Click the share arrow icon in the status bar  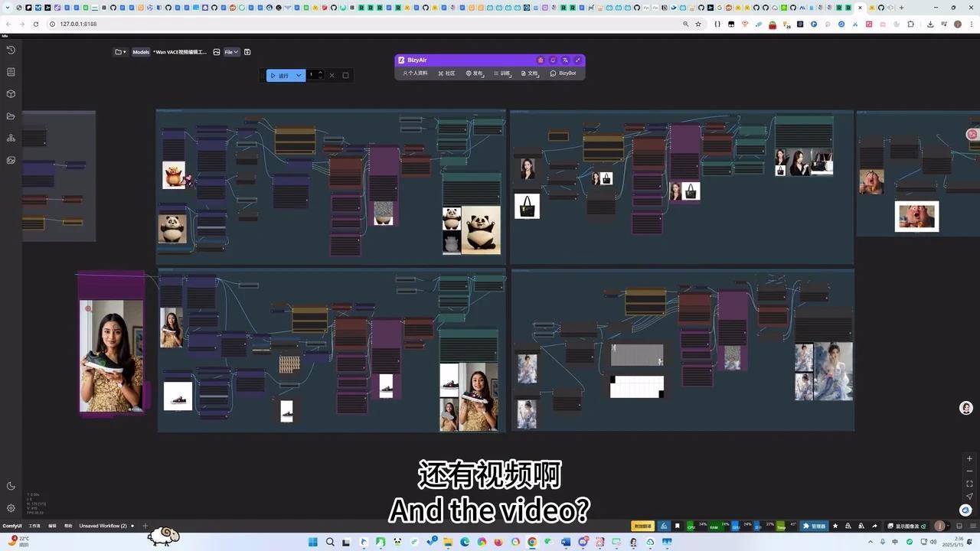point(874,526)
